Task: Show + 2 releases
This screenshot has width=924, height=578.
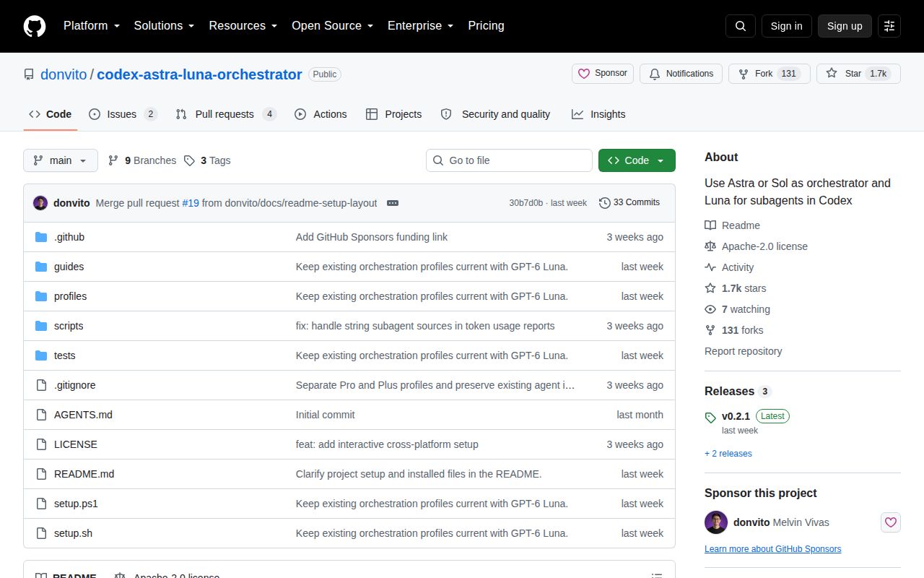Action: (728, 454)
